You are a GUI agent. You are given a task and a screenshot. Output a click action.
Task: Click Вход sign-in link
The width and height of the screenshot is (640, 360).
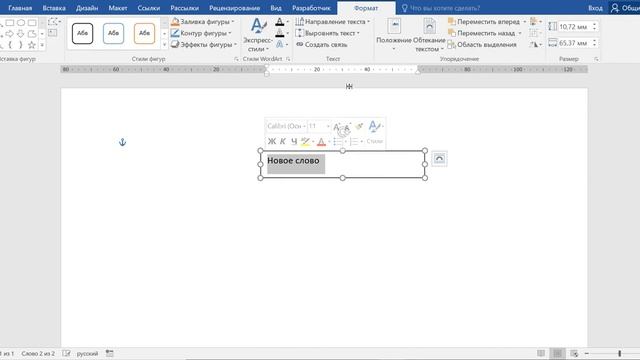click(x=595, y=8)
